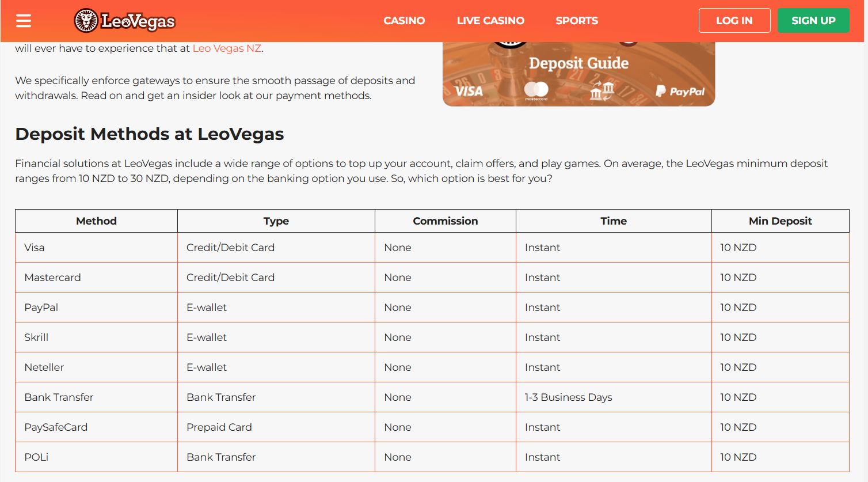
Task: Follow the Leo Vegas NZ link
Action: [x=227, y=48]
